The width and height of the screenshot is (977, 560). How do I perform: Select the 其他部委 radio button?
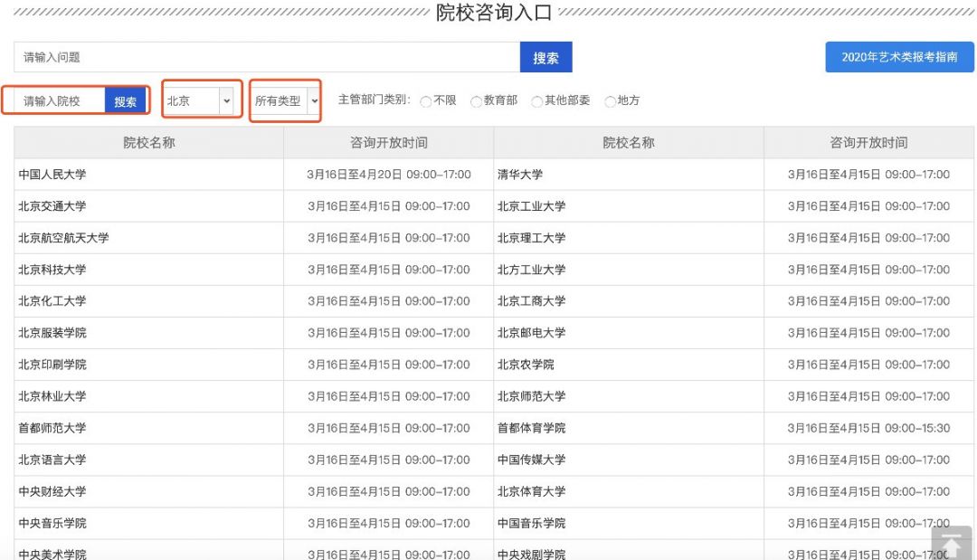[x=536, y=101]
